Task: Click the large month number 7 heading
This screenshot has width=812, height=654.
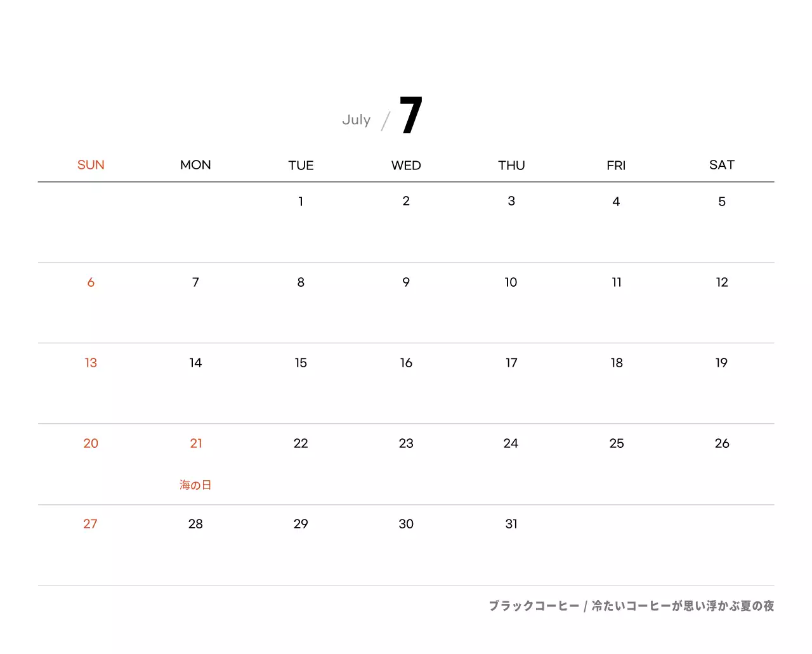Action: point(410,115)
